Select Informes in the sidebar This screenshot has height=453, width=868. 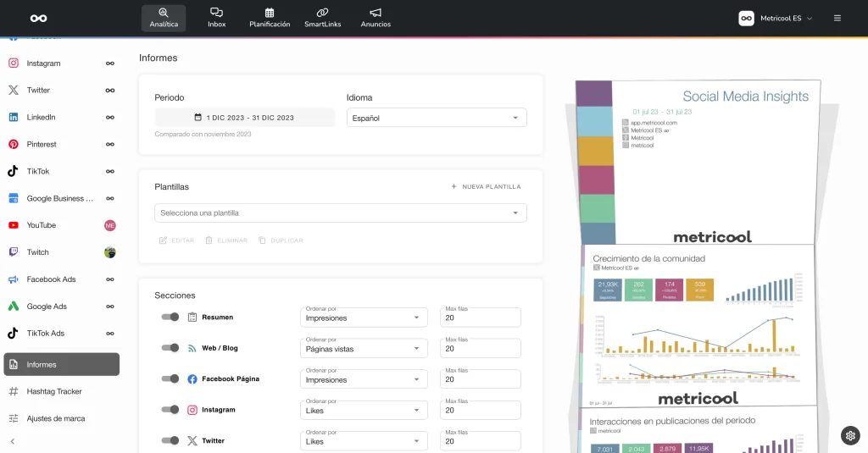click(x=61, y=364)
